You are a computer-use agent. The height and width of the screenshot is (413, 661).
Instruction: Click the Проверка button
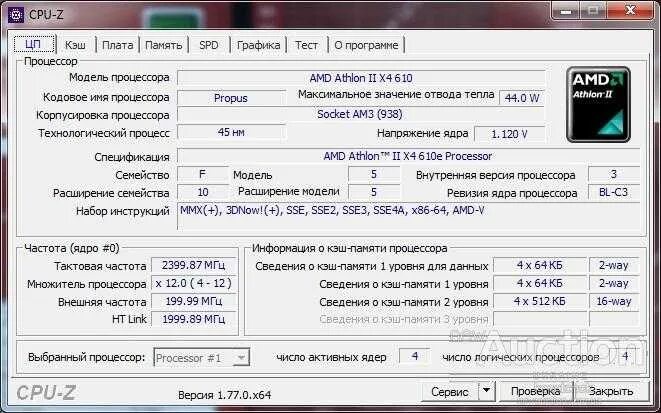click(x=535, y=392)
